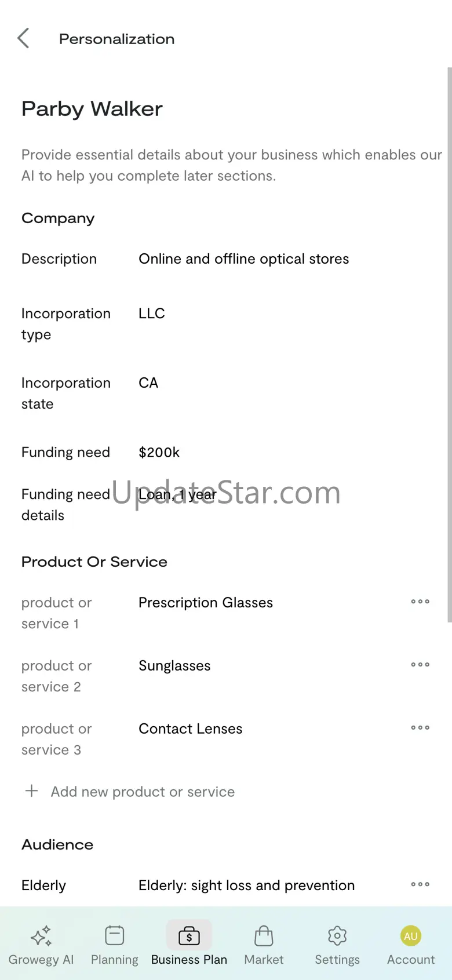Open the Account AU avatar

pyautogui.click(x=411, y=936)
